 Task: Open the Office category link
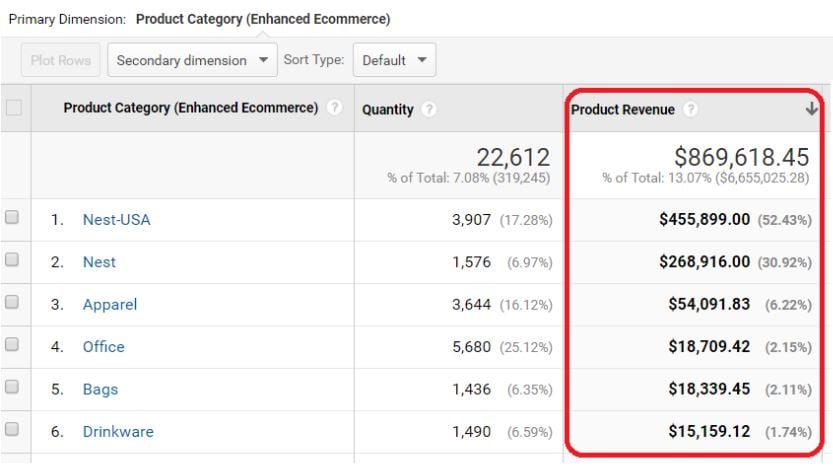coord(104,347)
